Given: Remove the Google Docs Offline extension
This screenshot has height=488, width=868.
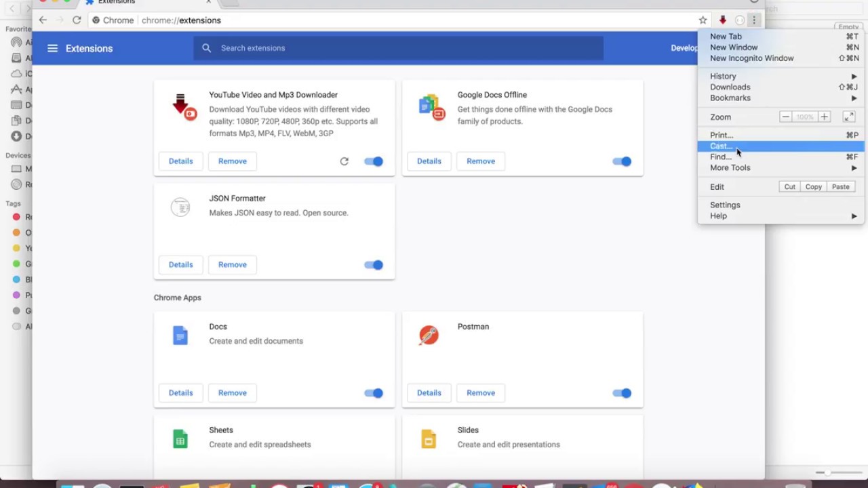Looking at the screenshot, I should click(481, 161).
